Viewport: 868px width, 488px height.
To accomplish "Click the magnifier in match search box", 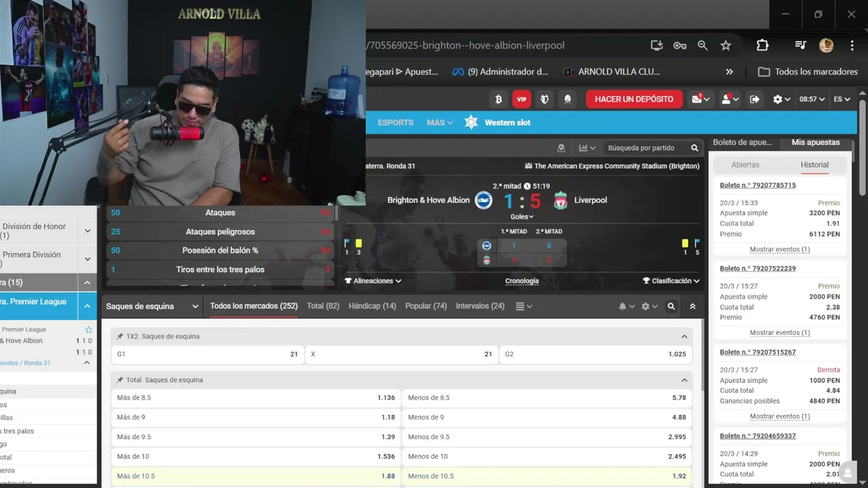I will coord(694,148).
